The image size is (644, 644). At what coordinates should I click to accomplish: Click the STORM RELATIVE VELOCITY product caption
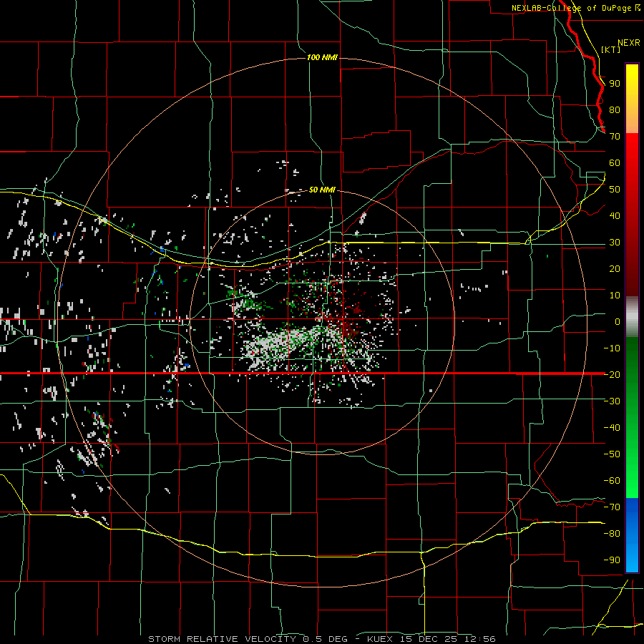(x=224, y=639)
